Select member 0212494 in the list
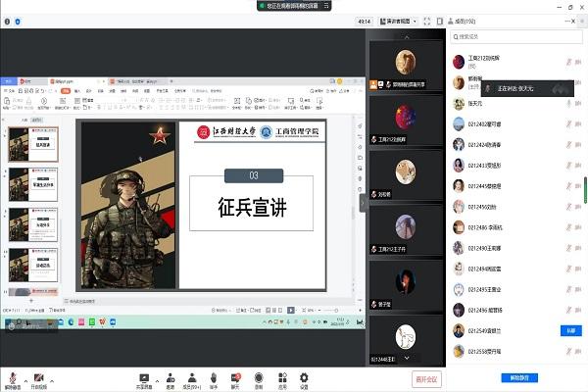Viewport: 588px width, 392px height. coord(516,269)
